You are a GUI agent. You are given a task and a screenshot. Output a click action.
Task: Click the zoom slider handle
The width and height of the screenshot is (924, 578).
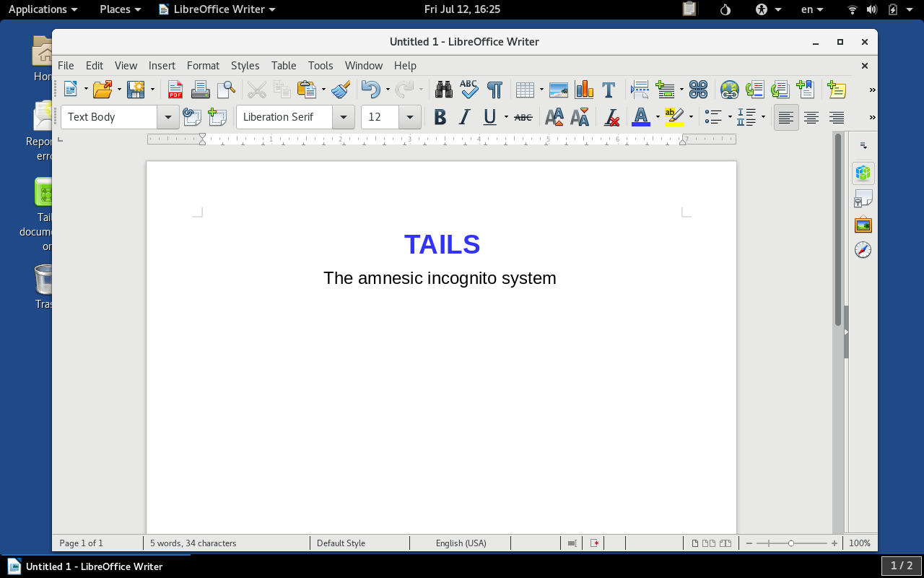[791, 543]
